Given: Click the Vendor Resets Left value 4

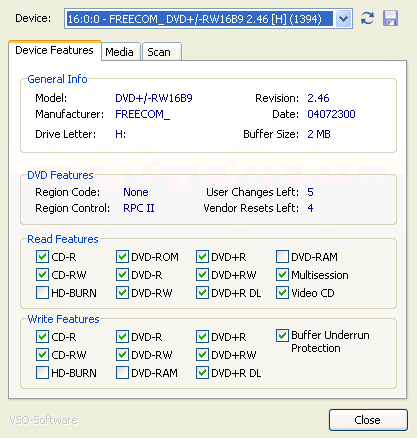Looking at the screenshot, I should [x=310, y=208].
